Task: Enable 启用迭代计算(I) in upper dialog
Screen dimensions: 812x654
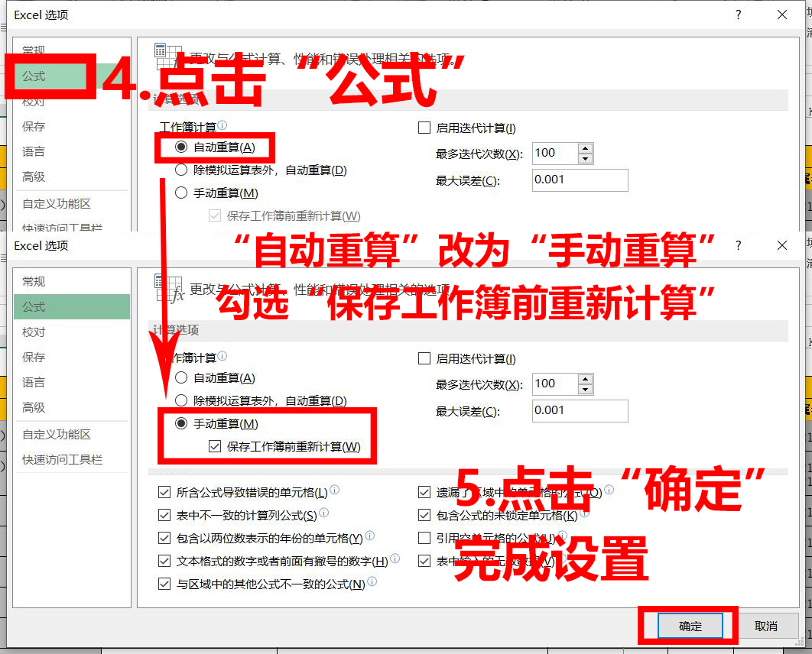Action: tap(424, 128)
